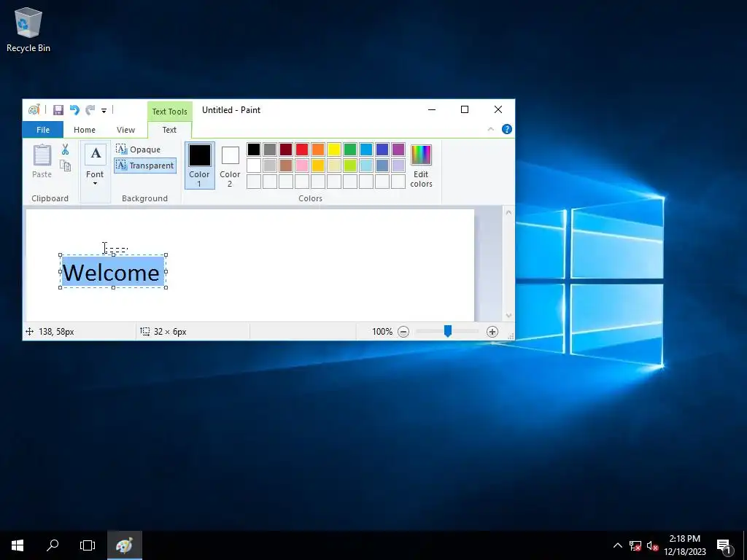Screen dimensions: 747x560
Task: Select Color 1 foreground button
Action: [199, 166]
